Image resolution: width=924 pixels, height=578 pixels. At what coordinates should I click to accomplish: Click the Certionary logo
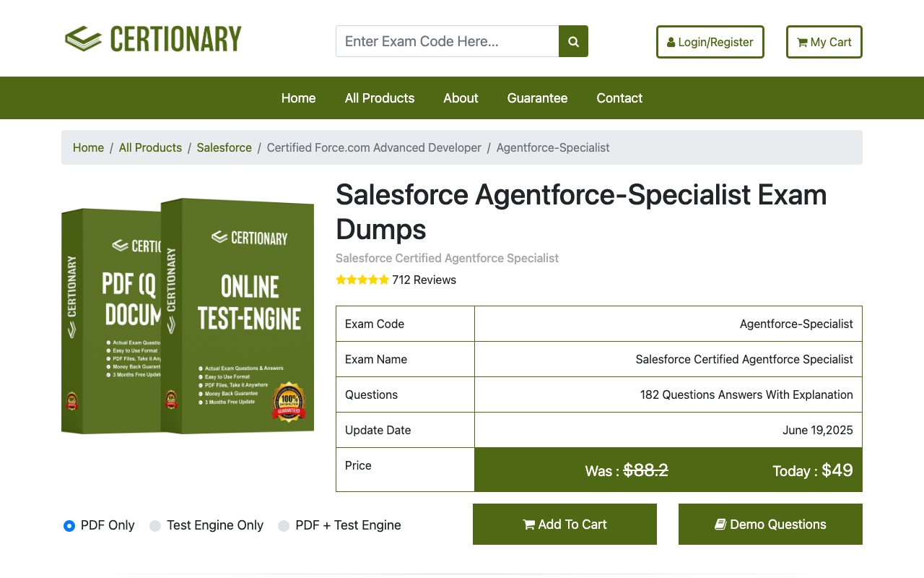[x=153, y=38]
